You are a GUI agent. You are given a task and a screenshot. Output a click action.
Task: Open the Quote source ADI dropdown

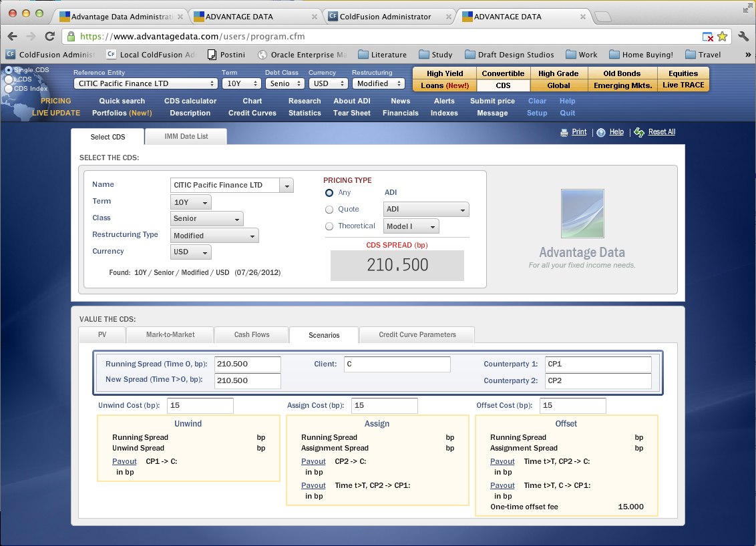pyautogui.click(x=426, y=209)
